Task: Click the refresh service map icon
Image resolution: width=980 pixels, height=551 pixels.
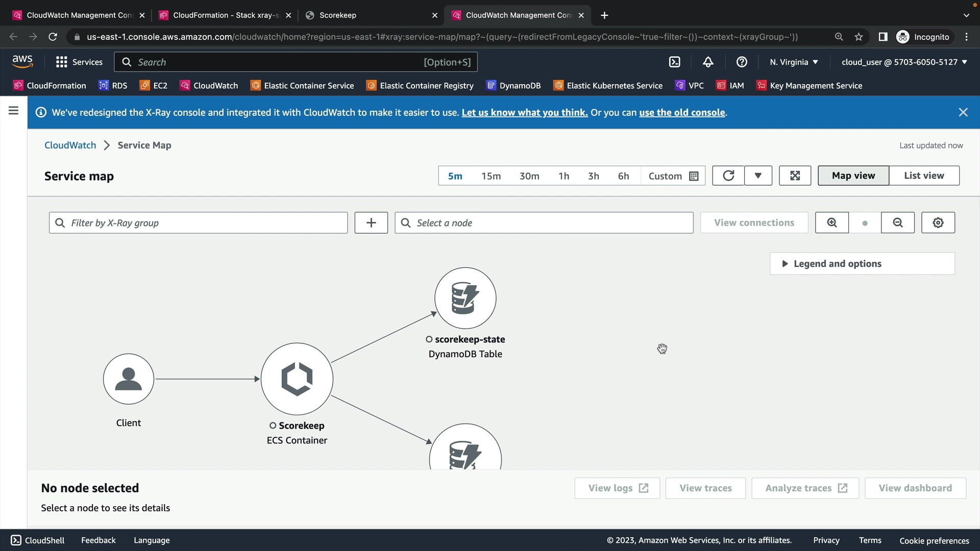Action: point(728,176)
